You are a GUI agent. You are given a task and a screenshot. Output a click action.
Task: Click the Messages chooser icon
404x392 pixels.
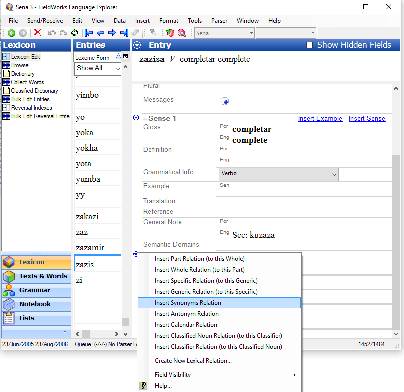[225, 101]
